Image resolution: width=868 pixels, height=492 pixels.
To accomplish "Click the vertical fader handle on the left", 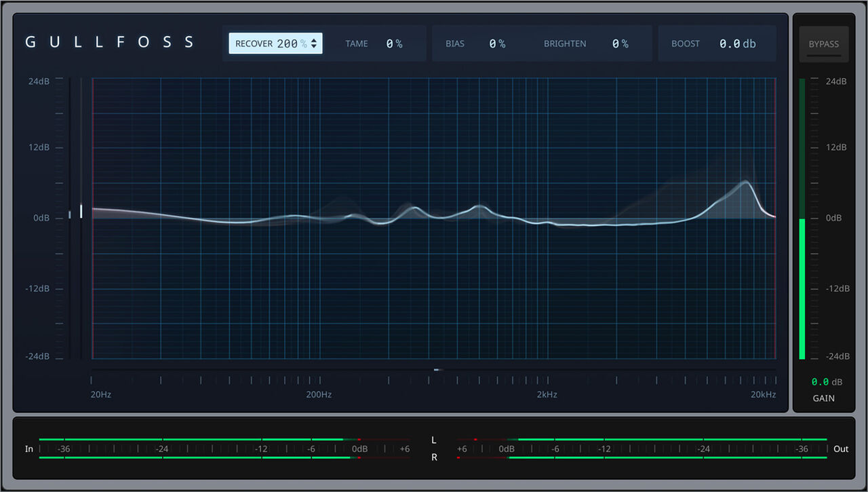I will click(x=70, y=214).
